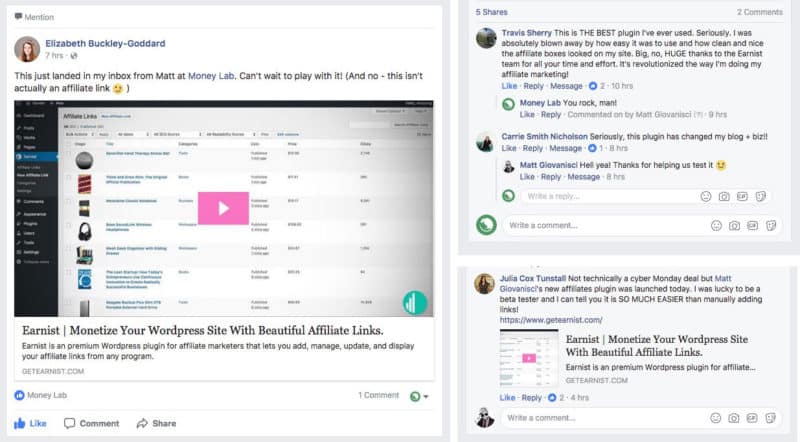
Task: Attach photo in upper comment field
Action: (x=734, y=226)
